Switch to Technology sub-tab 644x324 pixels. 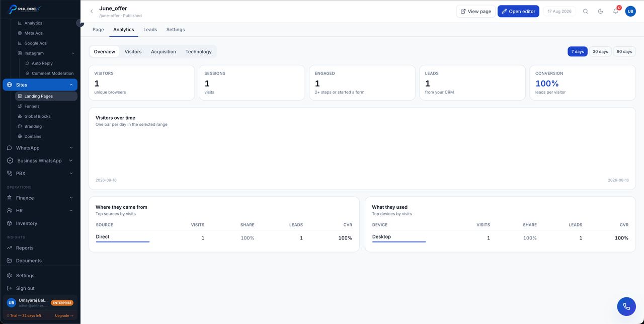pyautogui.click(x=198, y=51)
